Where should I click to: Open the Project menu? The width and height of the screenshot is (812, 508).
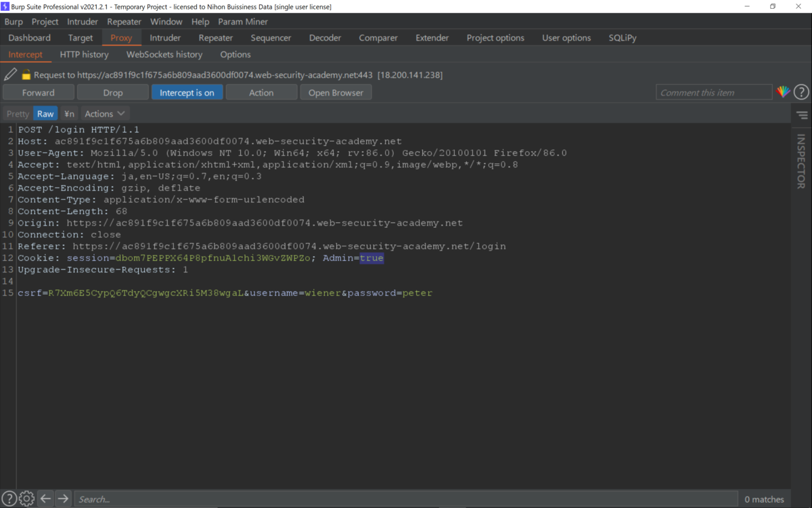[x=45, y=22]
